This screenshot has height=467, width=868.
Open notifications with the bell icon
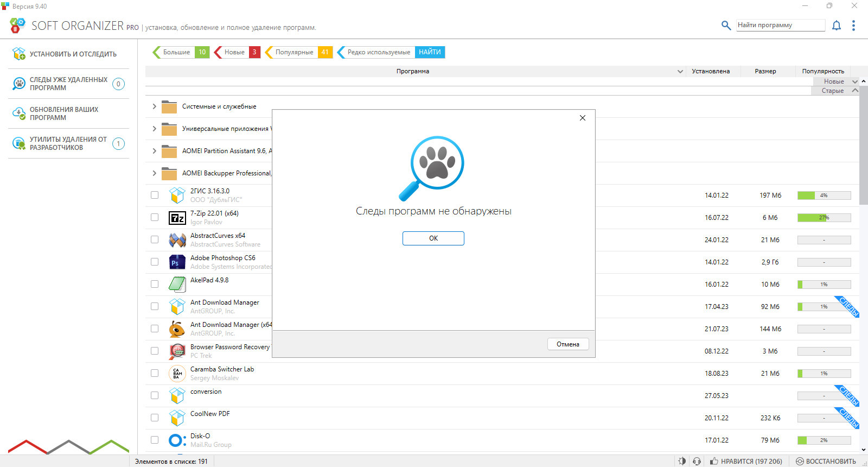pos(837,26)
